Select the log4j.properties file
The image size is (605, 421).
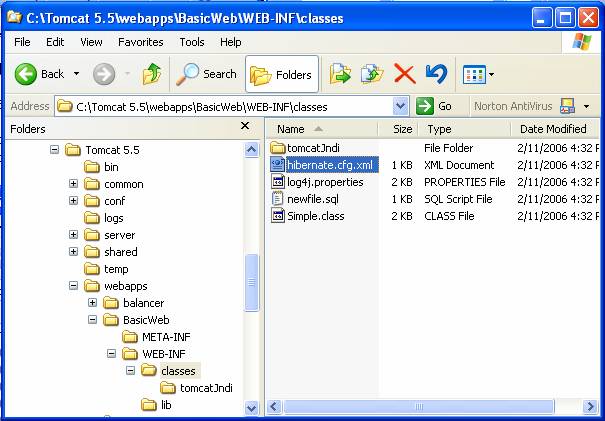[x=324, y=182]
